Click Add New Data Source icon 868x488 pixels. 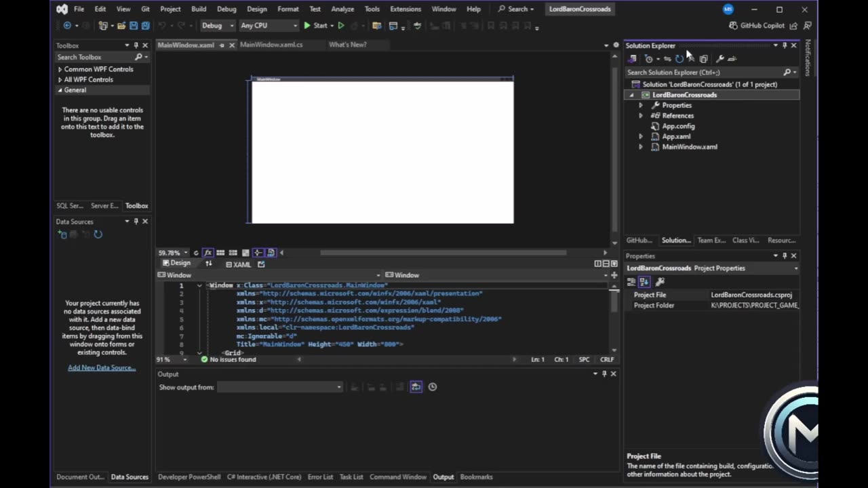click(62, 235)
